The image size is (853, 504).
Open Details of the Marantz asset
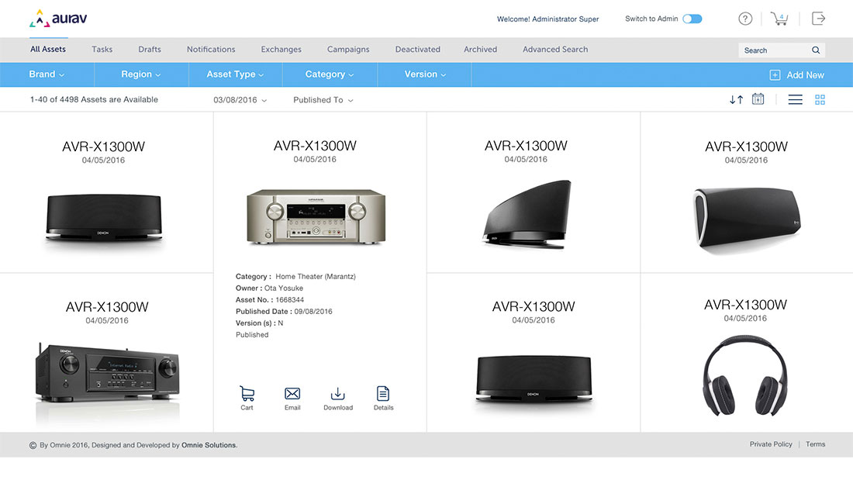(384, 398)
